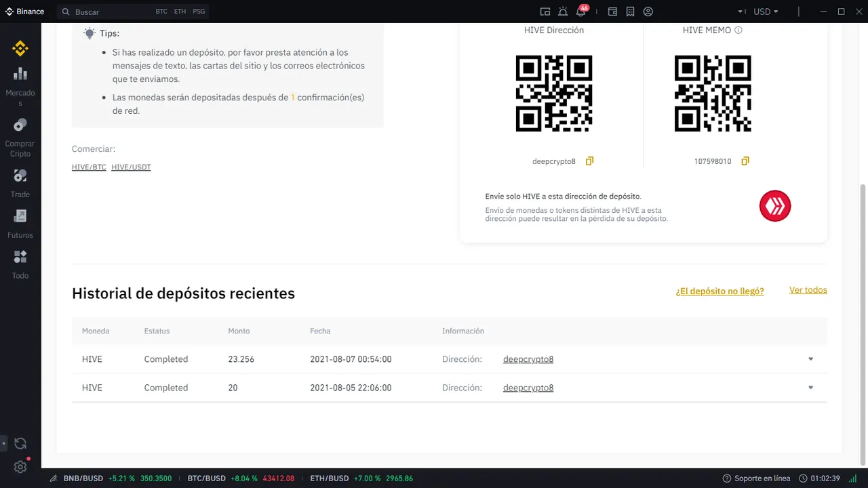Open Futuros in the sidebar
The image size is (868, 488).
[x=20, y=224]
